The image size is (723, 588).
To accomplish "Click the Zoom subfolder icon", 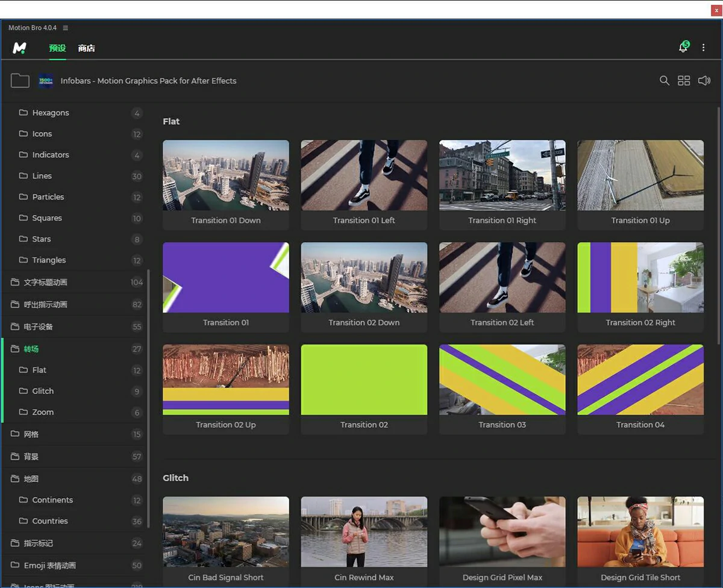I will tap(23, 412).
